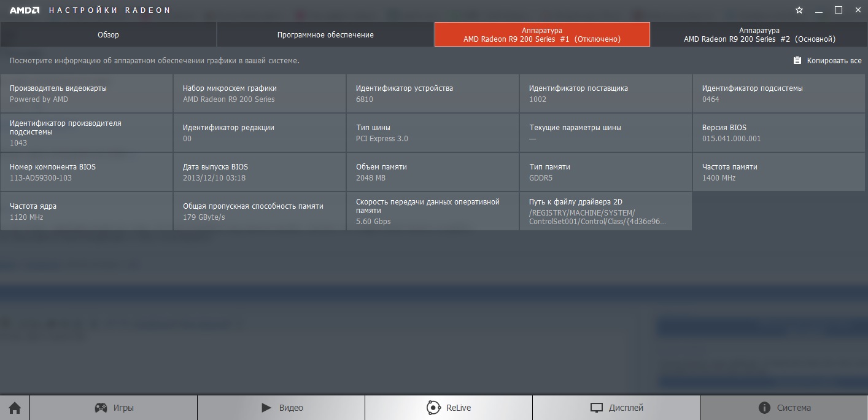Screen dimensions: 868x420
Task: Click the hardware info description text
Action: click(155, 61)
